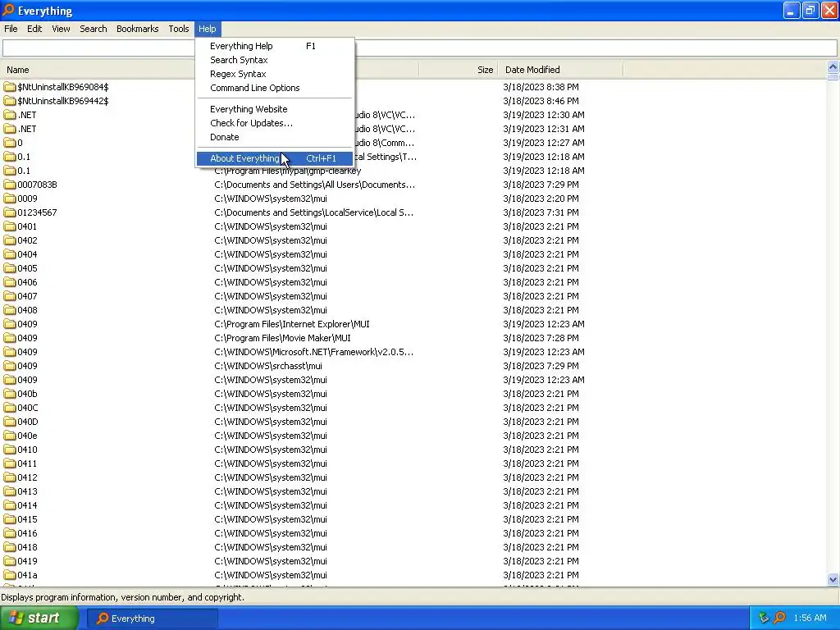
Task: Select folder name 0416 in list
Action: 27,533
